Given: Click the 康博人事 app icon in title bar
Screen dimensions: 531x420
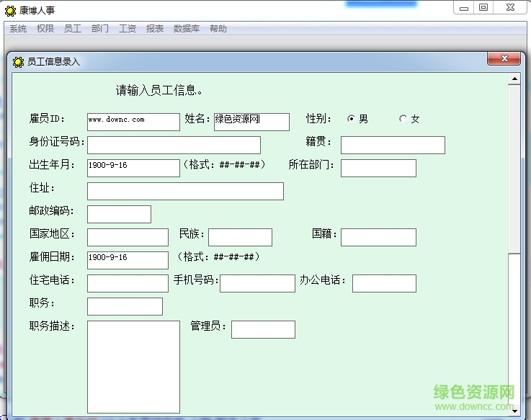Looking at the screenshot, I should pyautogui.click(x=11, y=11).
